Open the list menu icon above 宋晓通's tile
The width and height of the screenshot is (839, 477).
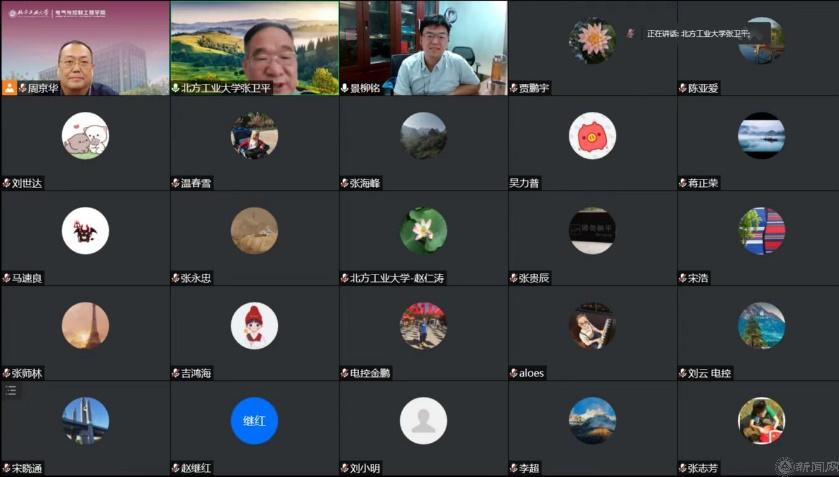tap(11, 390)
